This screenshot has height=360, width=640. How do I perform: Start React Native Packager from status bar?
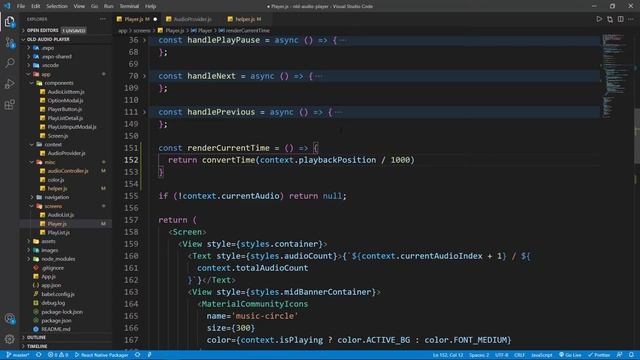click(x=102, y=355)
